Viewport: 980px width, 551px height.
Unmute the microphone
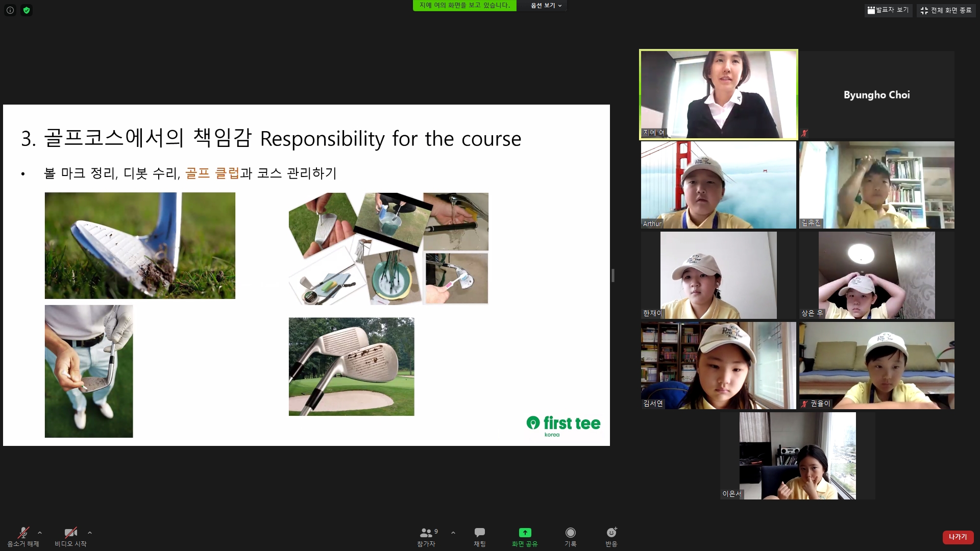tap(23, 533)
